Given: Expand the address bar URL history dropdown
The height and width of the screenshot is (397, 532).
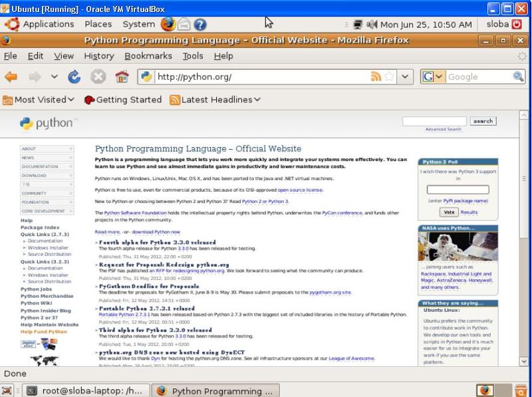Looking at the screenshot, I should (405, 76).
